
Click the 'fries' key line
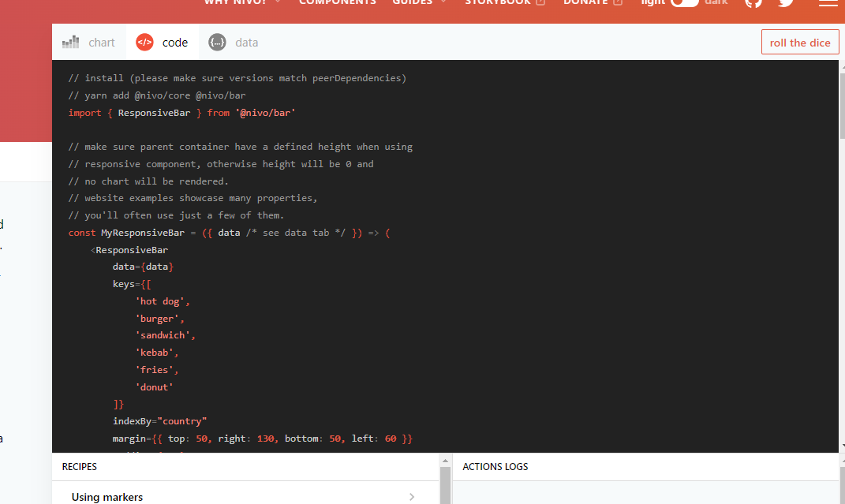click(x=156, y=370)
